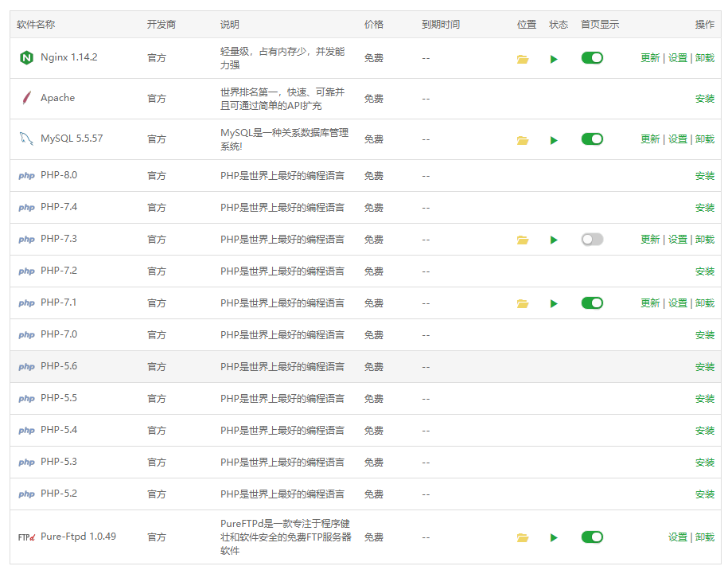Viewport: 728px width, 570px height.
Task: Open the PHP-7.1 folder location icon
Action: point(523,303)
